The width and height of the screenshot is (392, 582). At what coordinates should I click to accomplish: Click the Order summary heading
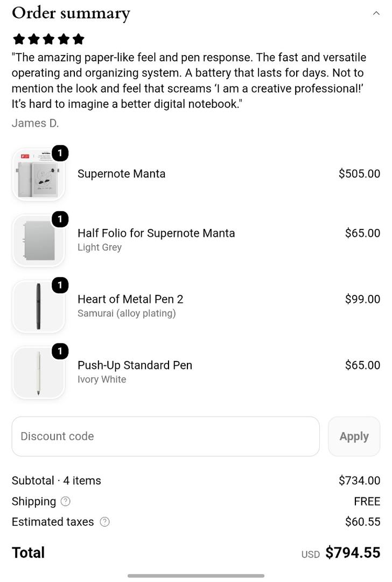point(71,13)
